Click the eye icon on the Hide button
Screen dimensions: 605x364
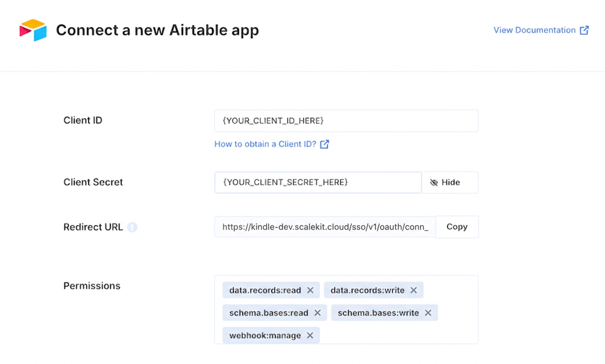click(x=434, y=182)
